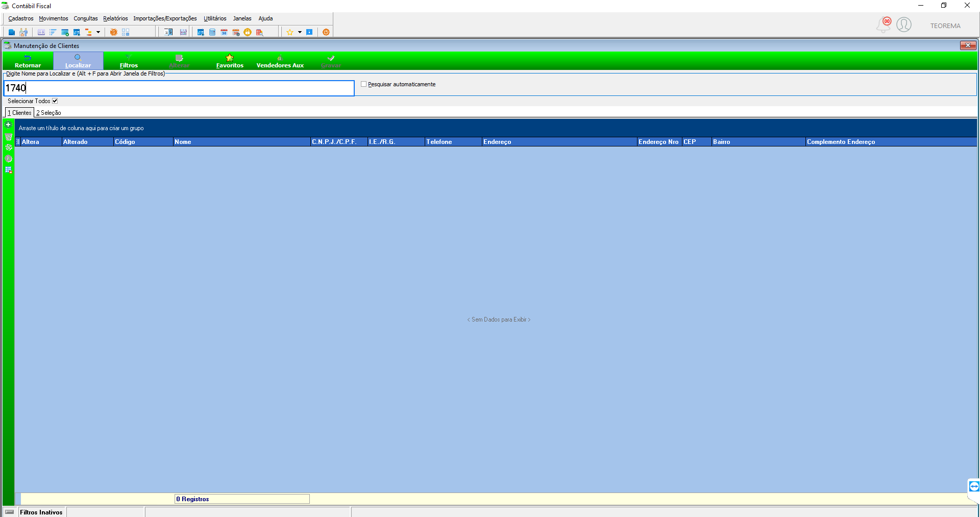Click the four-squares grid toolbar icon
Viewport: 980px width, 517px height.
coord(126,32)
